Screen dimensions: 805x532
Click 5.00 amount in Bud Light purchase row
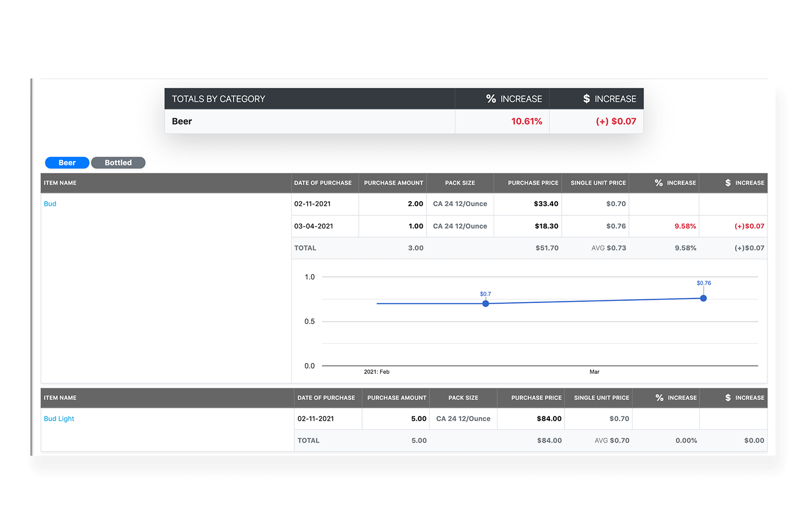click(x=419, y=419)
